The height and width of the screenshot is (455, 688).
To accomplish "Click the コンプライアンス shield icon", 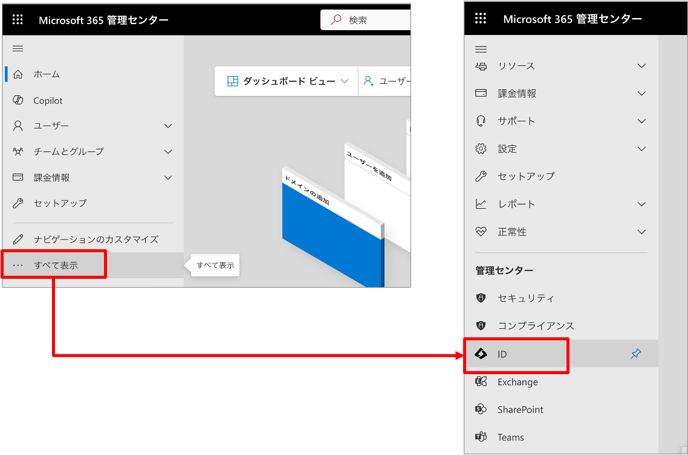I will tap(481, 326).
